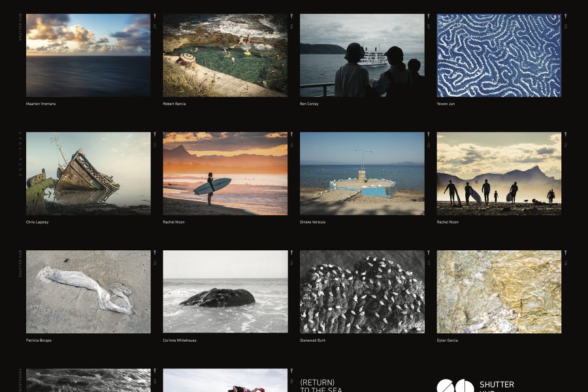Viewport: 588px width, 392px height.
Task: Click the (RETURN) TO THE SEA title
Action: (321, 385)
